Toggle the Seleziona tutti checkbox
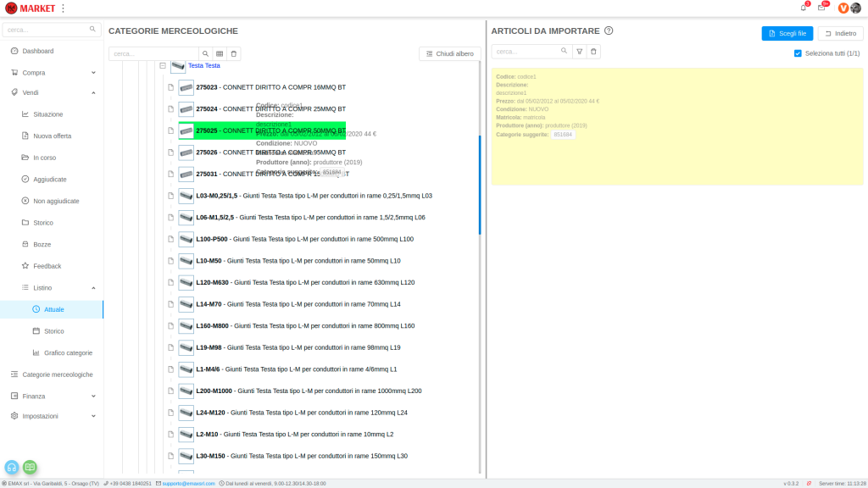 tap(798, 53)
